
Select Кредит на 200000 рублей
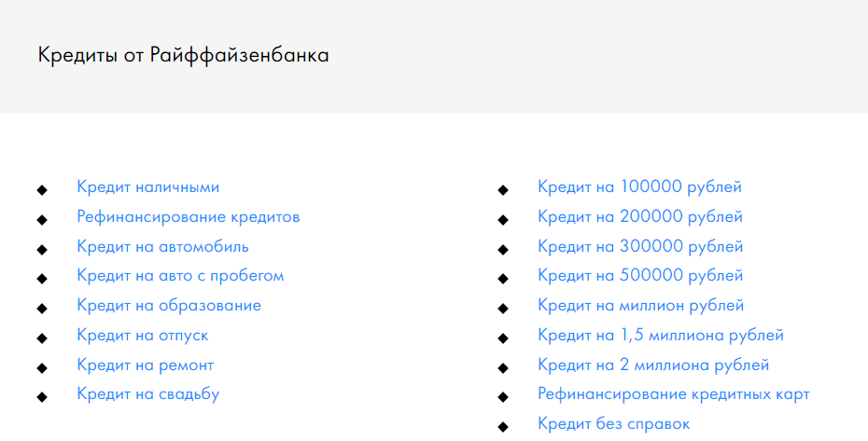tap(640, 217)
